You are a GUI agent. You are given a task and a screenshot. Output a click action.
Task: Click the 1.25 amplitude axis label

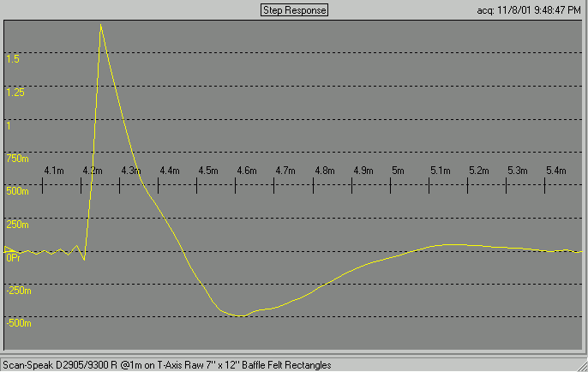pos(15,93)
